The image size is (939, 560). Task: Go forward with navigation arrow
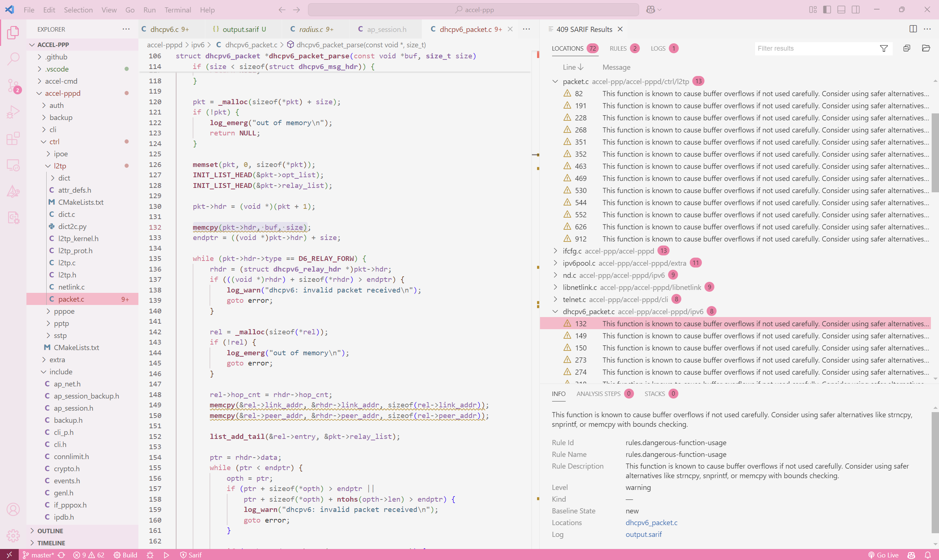click(x=297, y=10)
